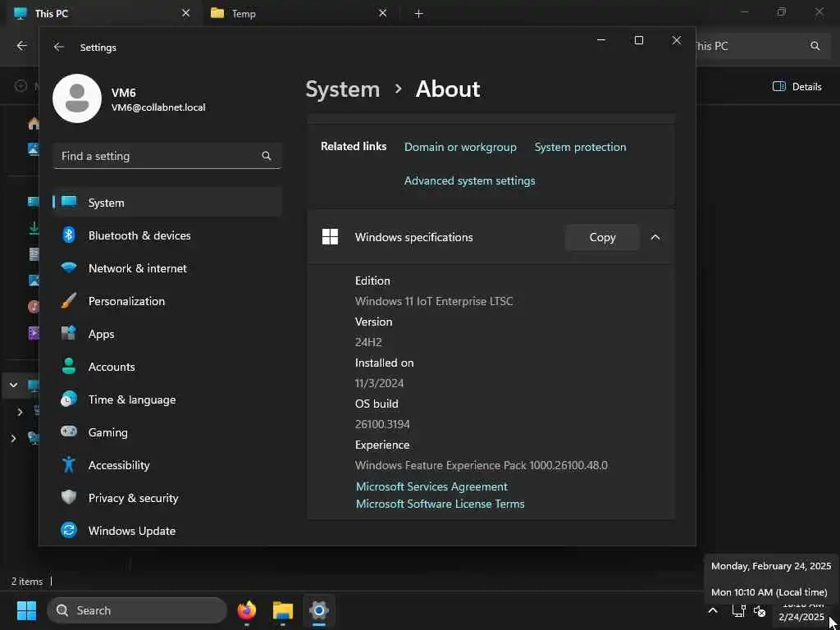Close the This PC tab in File Explorer
The image size is (840, 630).
185,13
